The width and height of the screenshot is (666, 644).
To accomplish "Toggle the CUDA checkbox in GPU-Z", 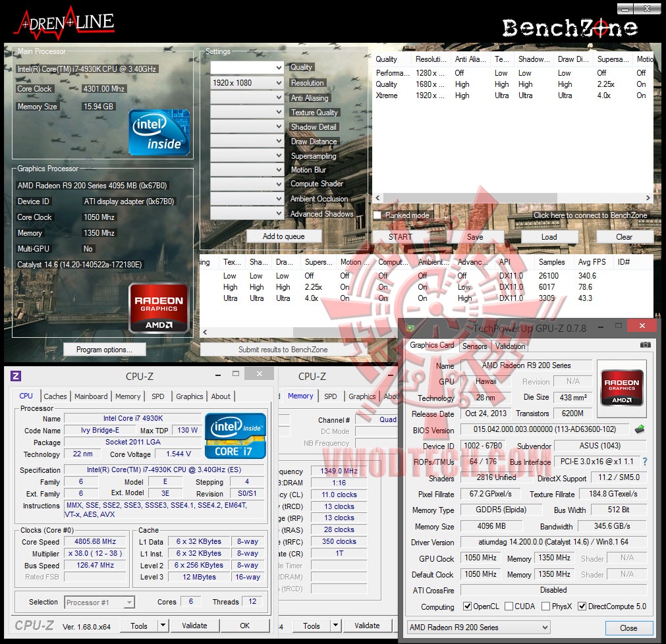I will [x=509, y=606].
